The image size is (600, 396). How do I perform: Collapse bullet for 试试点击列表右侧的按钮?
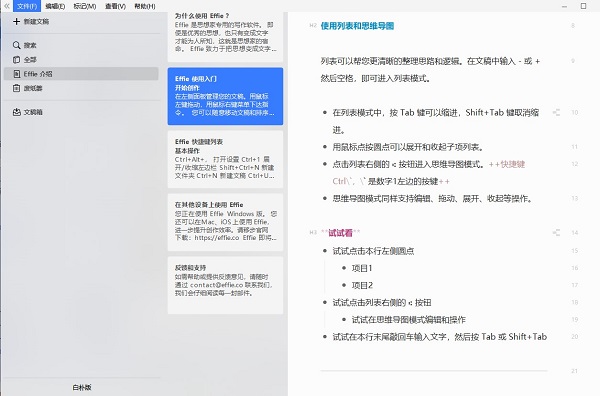coord(325,303)
